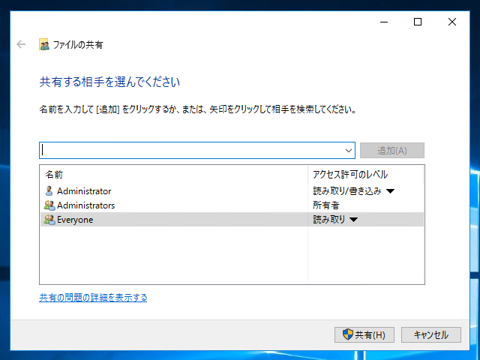Minimize the file sharing window
Image resolution: width=480 pixels, height=360 pixels.
point(384,22)
